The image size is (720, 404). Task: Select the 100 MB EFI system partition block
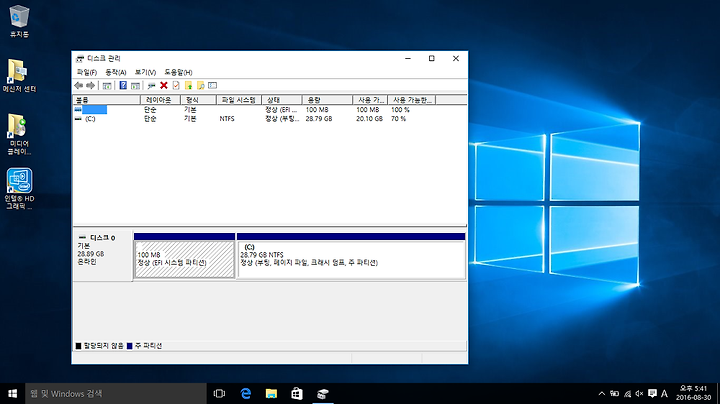[184, 259]
